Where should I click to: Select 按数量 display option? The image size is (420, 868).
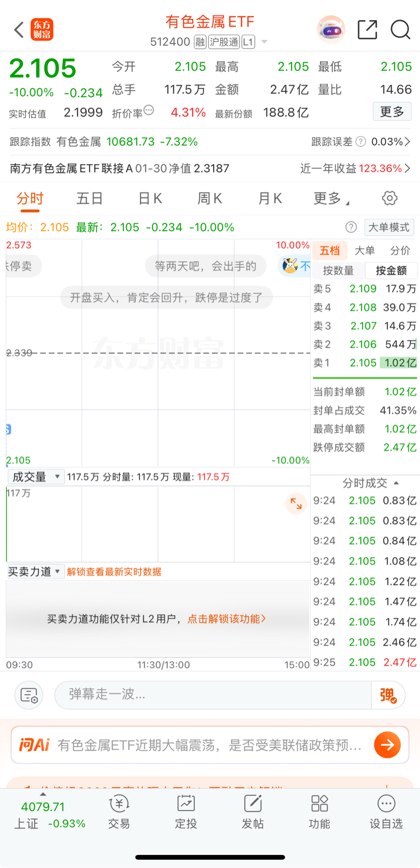click(x=339, y=271)
